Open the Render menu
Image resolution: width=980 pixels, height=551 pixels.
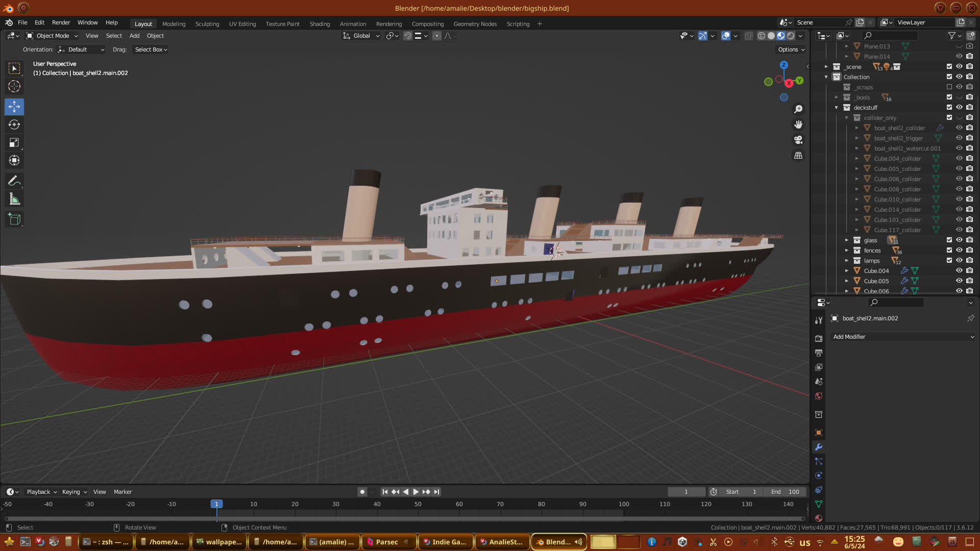coord(61,22)
